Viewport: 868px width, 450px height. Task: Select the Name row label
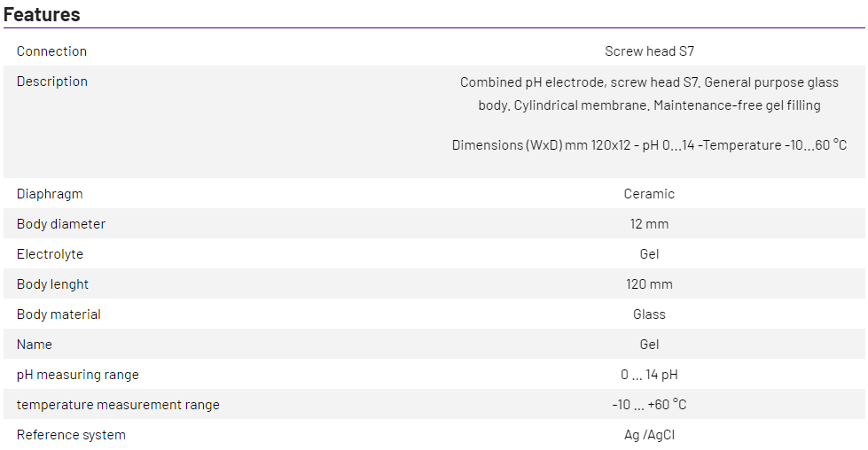pyautogui.click(x=35, y=345)
